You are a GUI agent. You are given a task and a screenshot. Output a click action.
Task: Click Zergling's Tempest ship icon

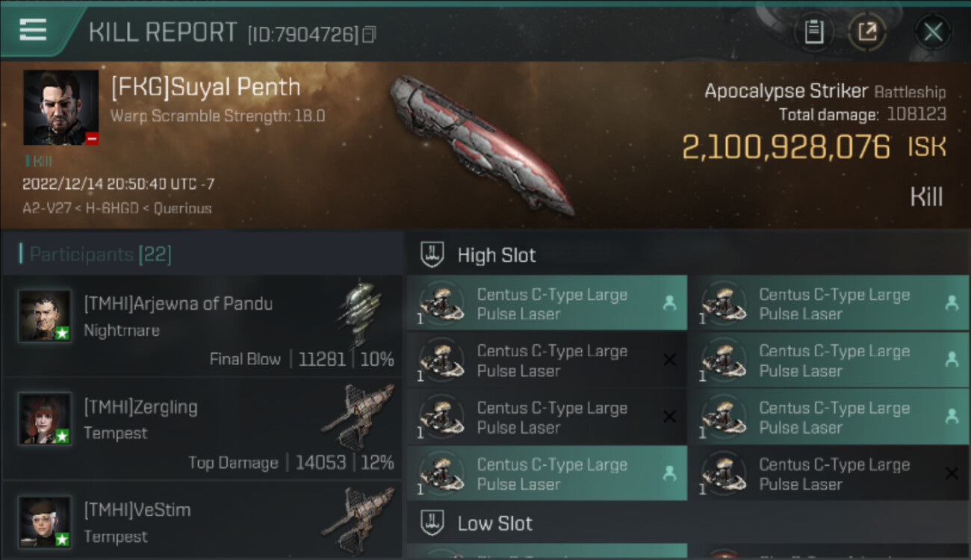click(x=359, y=418)
